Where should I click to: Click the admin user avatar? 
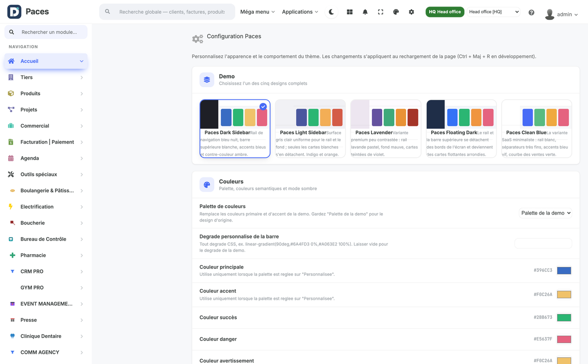pos(550,14)
